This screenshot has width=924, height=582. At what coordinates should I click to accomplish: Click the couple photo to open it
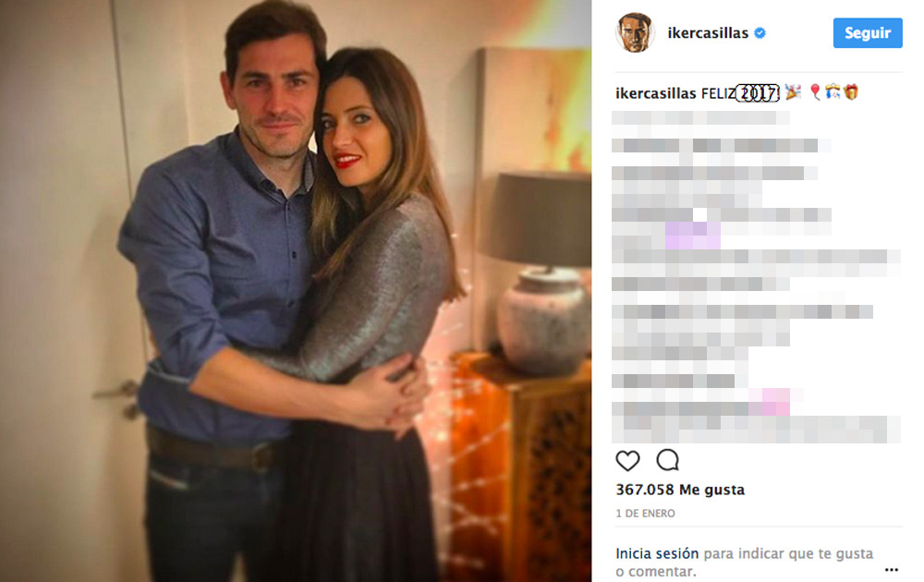click(x=296, y=291)
